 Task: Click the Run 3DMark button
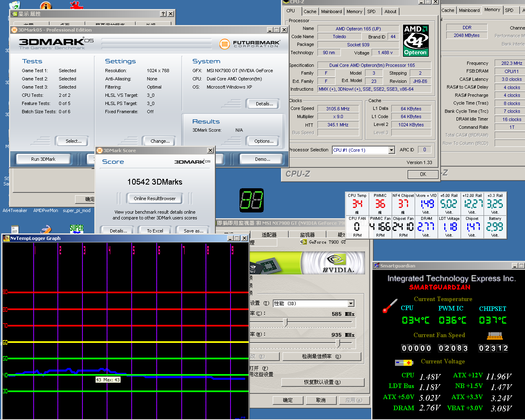[43, 159]
